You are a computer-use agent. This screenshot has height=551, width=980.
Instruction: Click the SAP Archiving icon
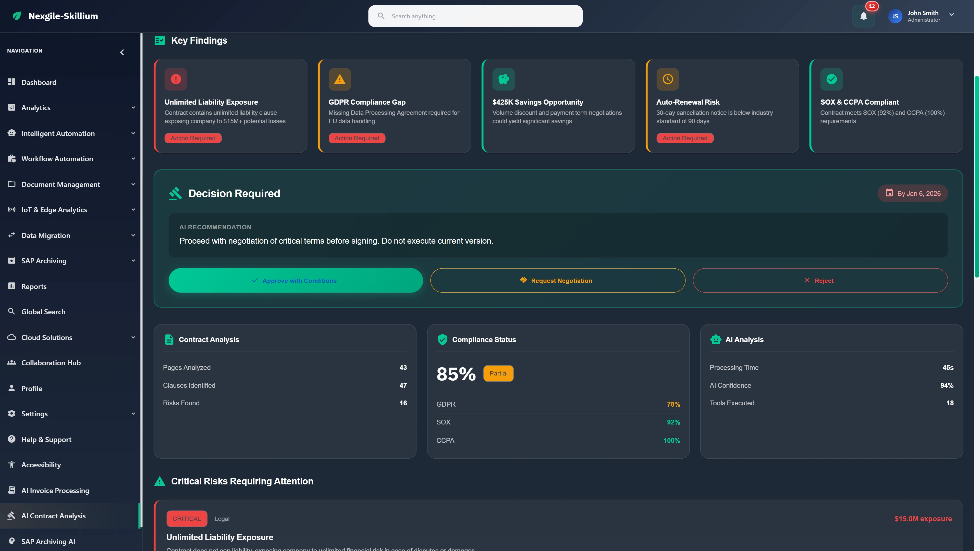click(11, 260)
